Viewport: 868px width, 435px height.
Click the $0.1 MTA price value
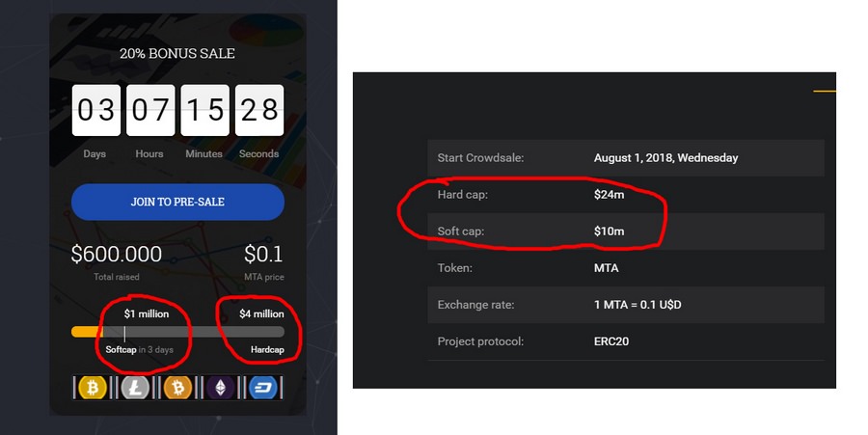click(x=263, y=254)
